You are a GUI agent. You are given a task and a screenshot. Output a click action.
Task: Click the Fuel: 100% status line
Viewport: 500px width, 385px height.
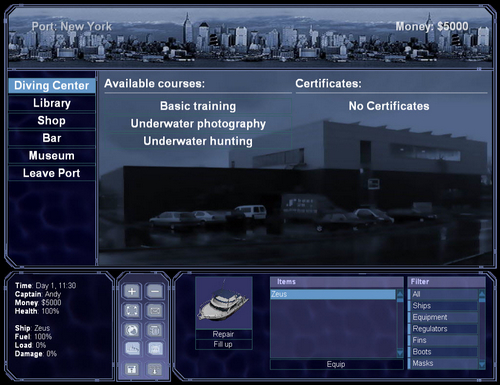33,337
